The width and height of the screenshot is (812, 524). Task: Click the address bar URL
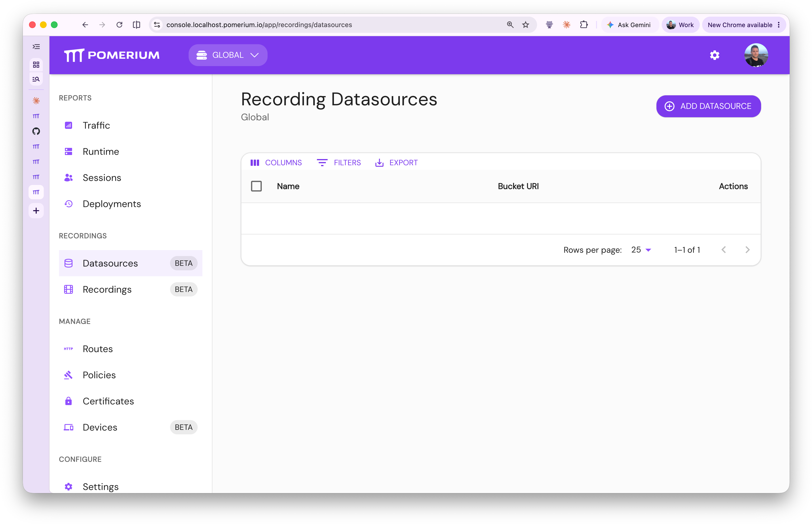259,25
